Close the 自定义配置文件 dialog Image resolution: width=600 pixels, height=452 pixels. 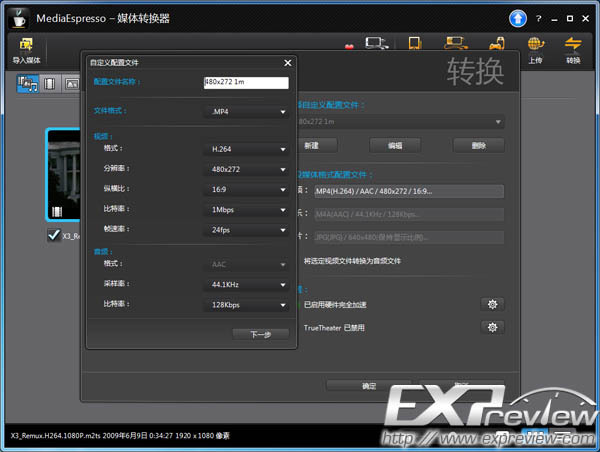tap(287, 62)
